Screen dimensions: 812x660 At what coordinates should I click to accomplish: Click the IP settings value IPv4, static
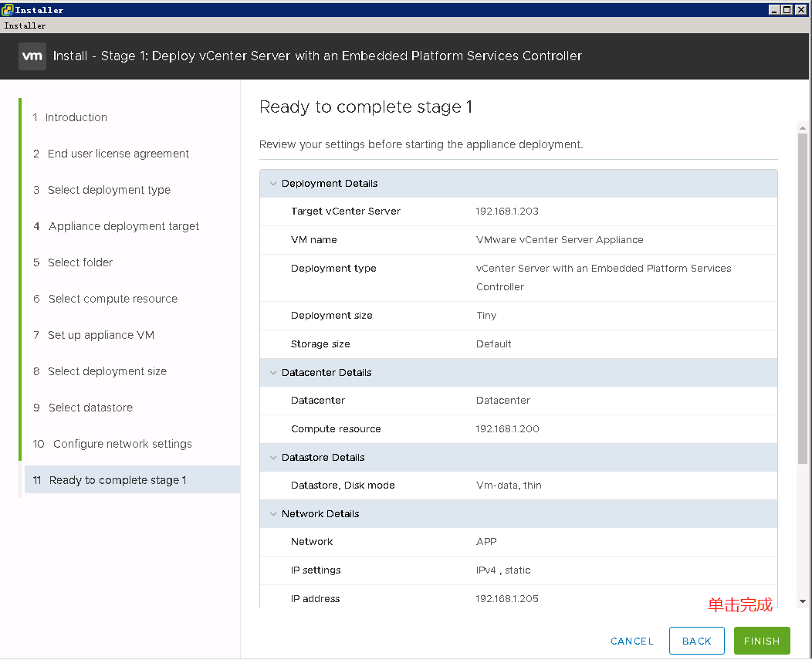pos(502,570)
